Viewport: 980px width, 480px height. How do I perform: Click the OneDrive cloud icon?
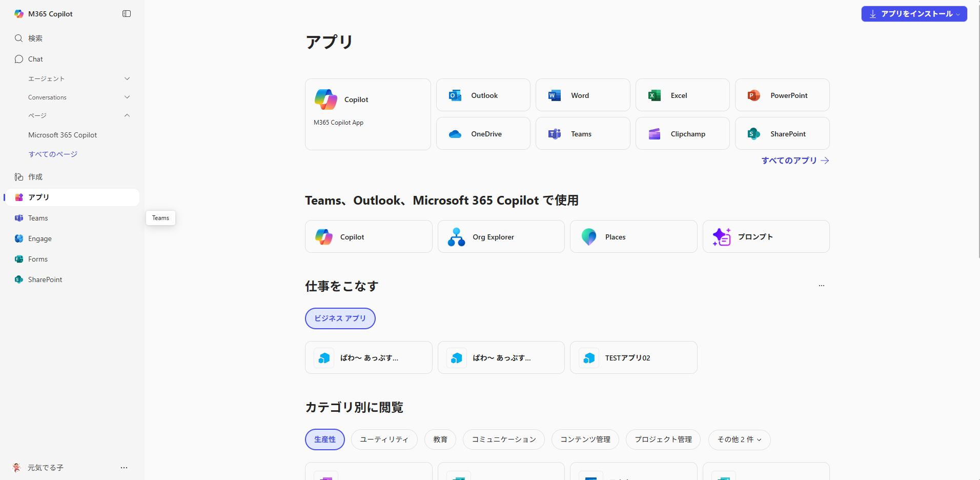click(455, 134)
